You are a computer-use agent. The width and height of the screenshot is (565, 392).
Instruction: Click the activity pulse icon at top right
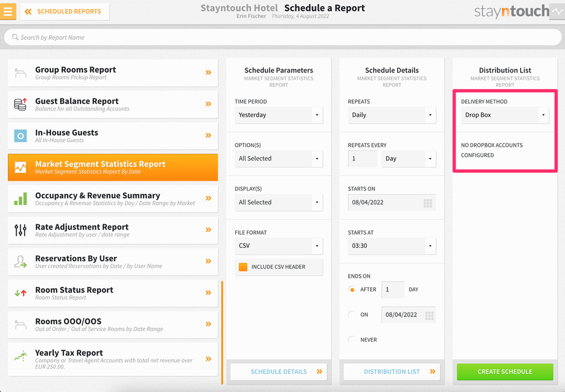click(x=557, y=12)
